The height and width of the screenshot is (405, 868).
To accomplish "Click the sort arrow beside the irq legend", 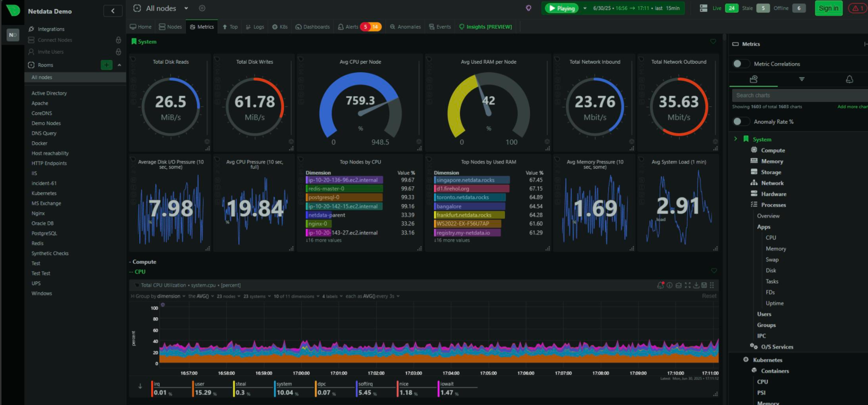I will point(140,386).
